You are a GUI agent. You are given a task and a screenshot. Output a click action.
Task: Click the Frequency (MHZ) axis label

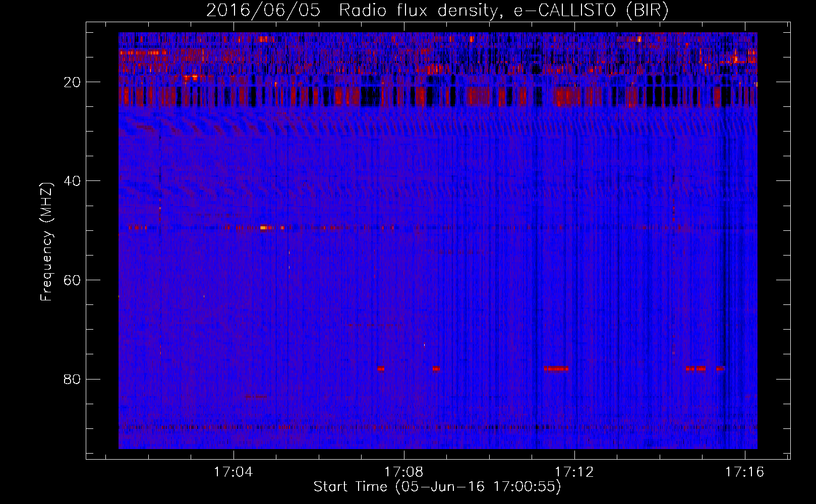pyautogui.click(x=46, y=242)
